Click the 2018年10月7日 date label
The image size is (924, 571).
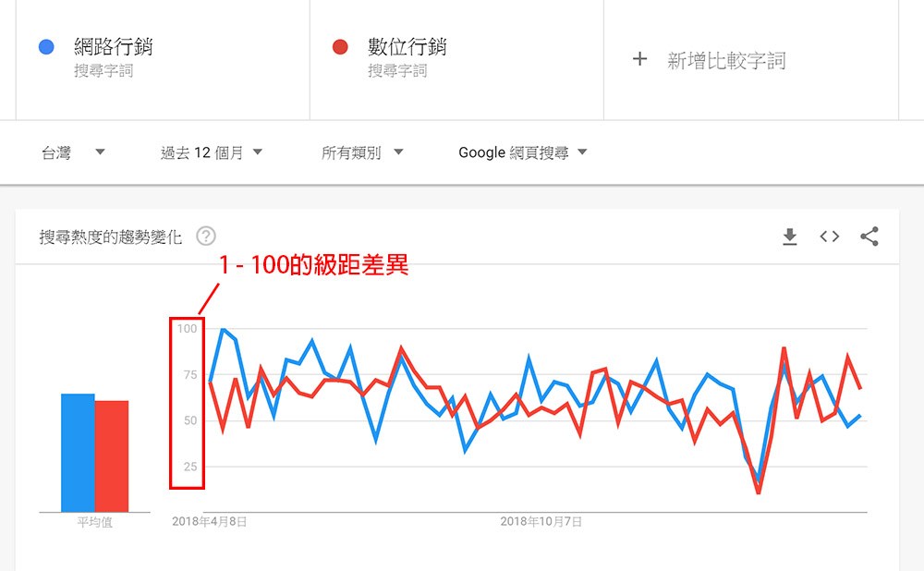pos(541,522)
